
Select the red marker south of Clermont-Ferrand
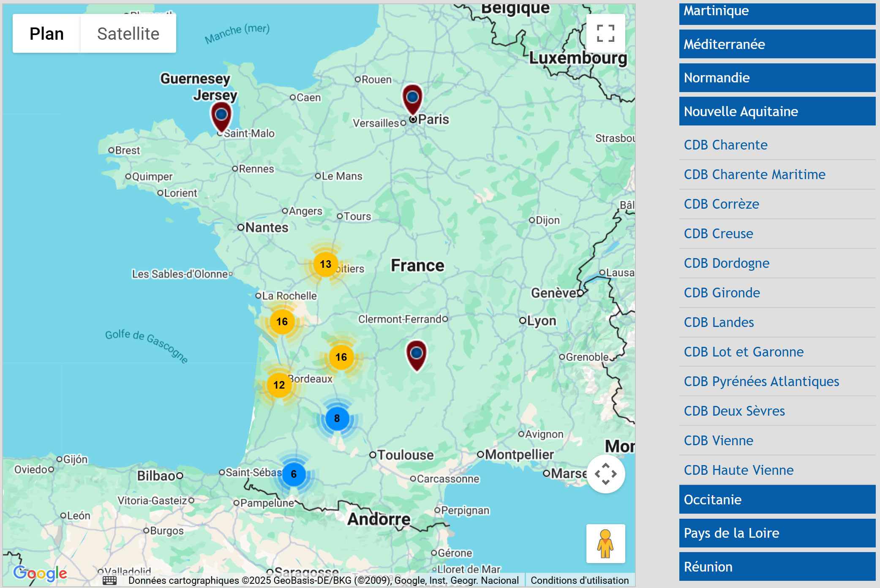(416, 354)
